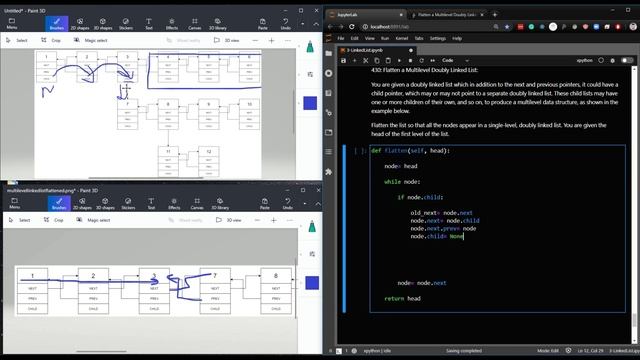The height and width of the screenshot is (360, 640).
Task: Collapse the ribbon chevron in the bottom Paint 3D window
Action: (x=318, y=204)
